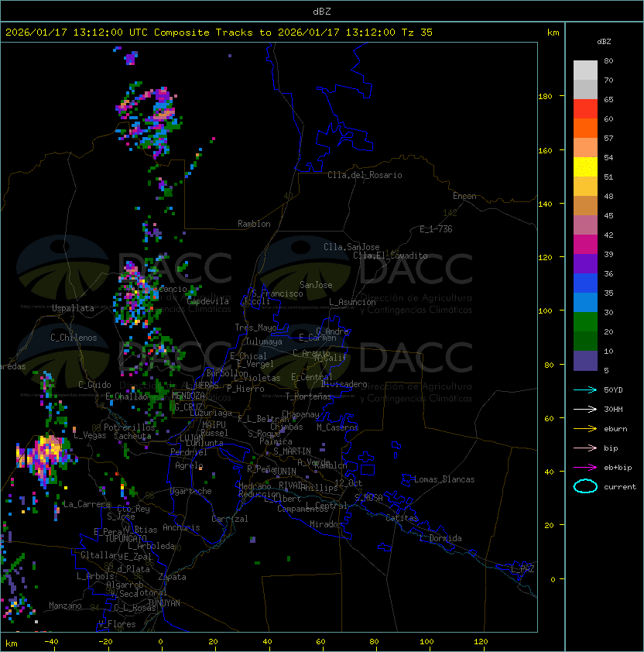The height and width of the screenshot is (652, 644).
Task: Select the dark orange swatch below red
Action: point(585,128)
